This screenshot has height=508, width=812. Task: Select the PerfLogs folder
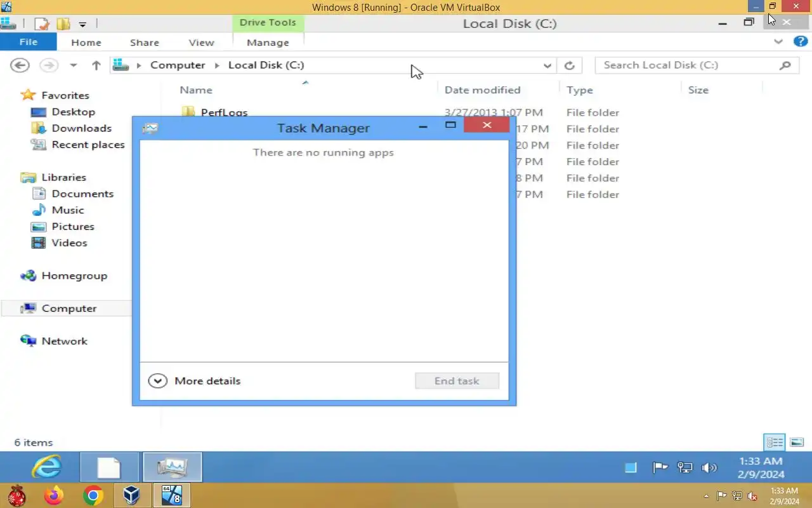(223, 112)
